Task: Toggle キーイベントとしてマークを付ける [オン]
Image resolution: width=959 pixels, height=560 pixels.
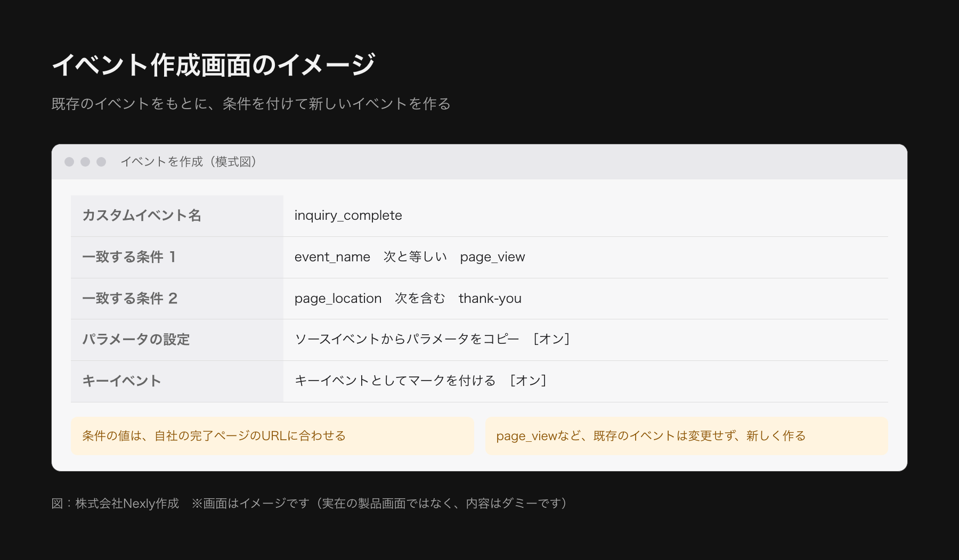Action: 420,381
